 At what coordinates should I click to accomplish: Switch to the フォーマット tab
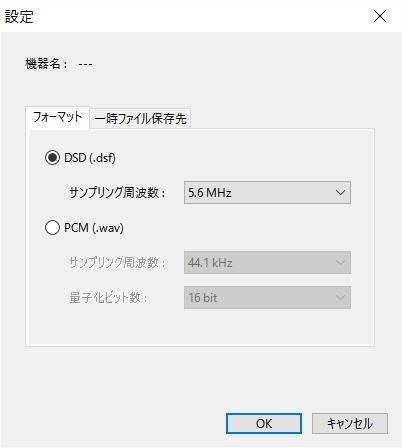tap(57, 117)
